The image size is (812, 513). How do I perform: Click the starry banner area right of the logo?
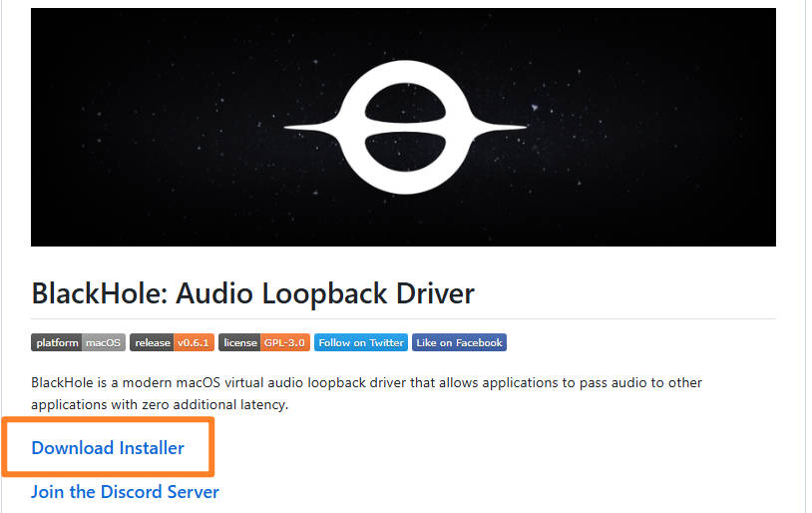(x=658, y=126)
